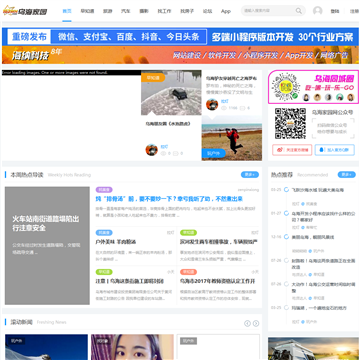The height and width of the screenshot is (360, 360).
Task: Click comment icon next to 1166 views
Action: (x=243, y=108)
